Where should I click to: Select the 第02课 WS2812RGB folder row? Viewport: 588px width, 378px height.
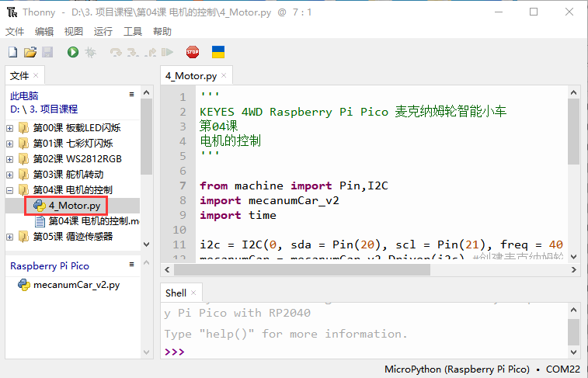coord(73,159)
